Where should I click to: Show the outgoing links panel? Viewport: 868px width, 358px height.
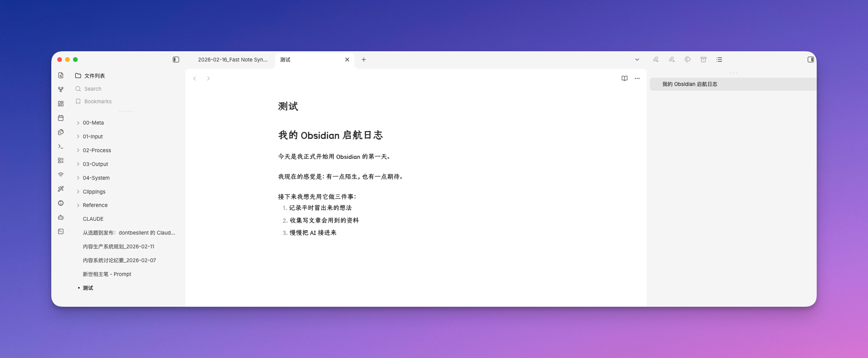pos(672,60)
